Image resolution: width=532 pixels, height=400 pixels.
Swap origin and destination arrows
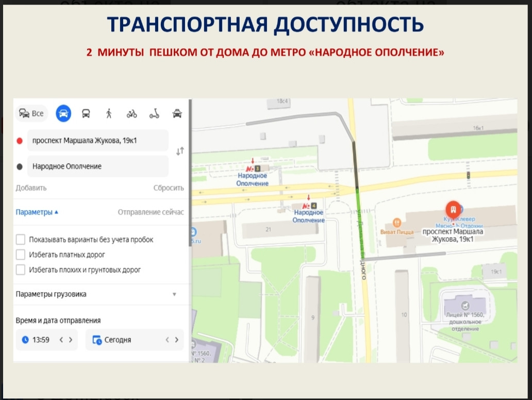click(180, 152)
